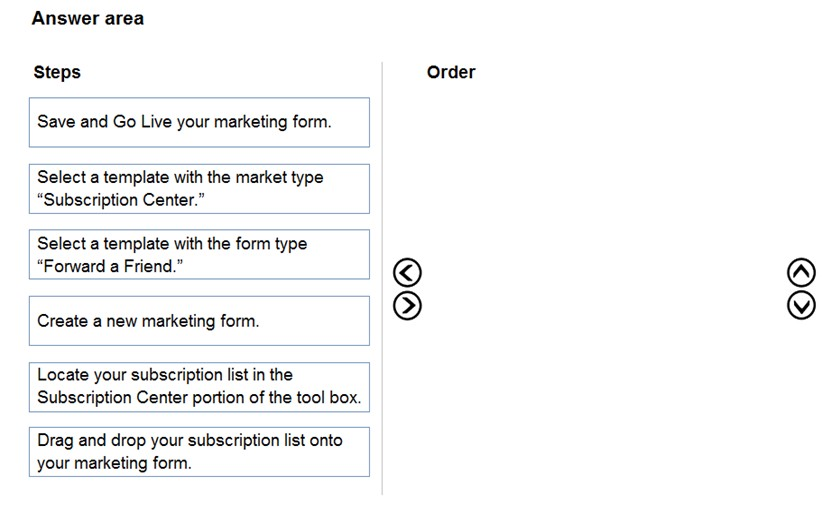Click the 'Forward a Friend.' quoted text
This screenshot has height=527, width=822.
point(110,266)
